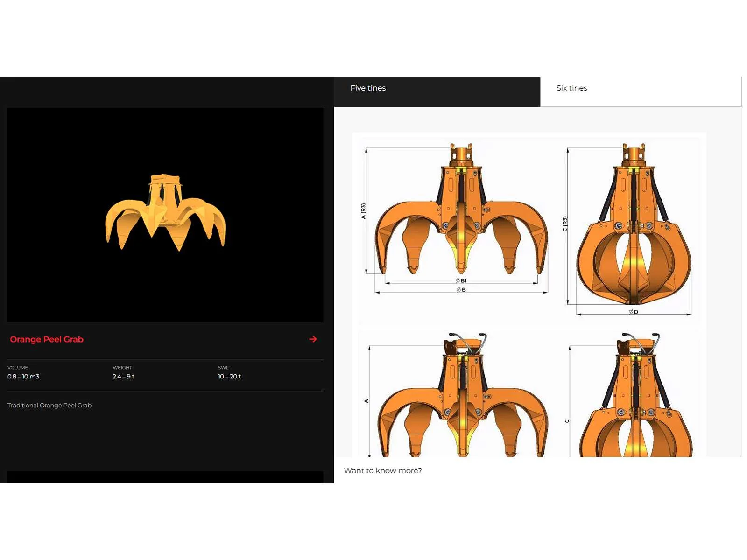This screenshot has height=560, width=747.
Task: Click the ØB dimension label
Action: coord(461,290)
